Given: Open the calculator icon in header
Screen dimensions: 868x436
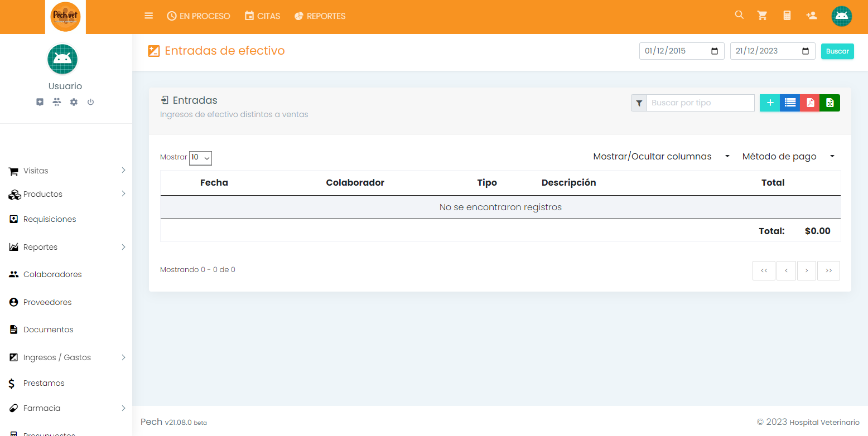Looking at the screenshot, I should (x=787, y=16).
